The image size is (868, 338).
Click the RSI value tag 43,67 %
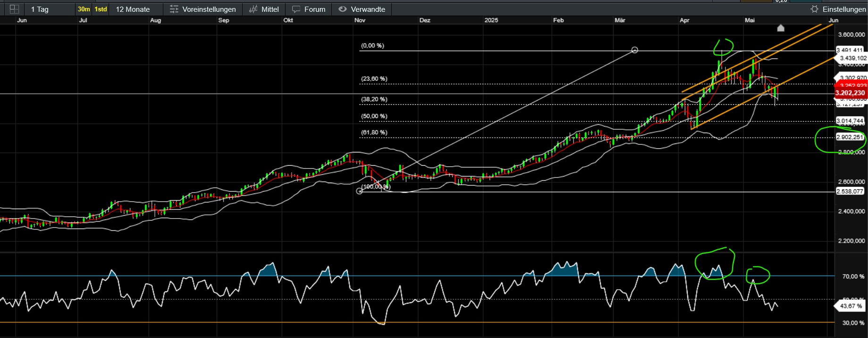tap(851, 306)
